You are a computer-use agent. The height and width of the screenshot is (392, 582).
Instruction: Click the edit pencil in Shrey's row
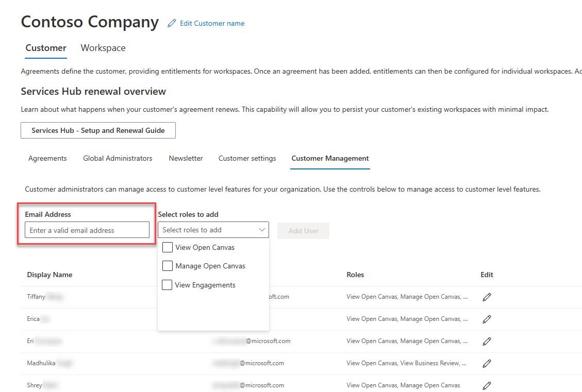coord(487,385)
